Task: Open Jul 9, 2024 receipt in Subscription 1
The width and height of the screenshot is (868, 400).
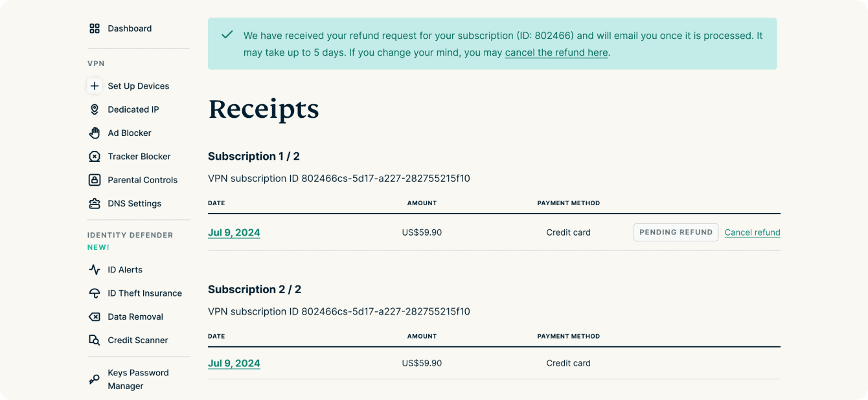Action: (x=234, y=232)
